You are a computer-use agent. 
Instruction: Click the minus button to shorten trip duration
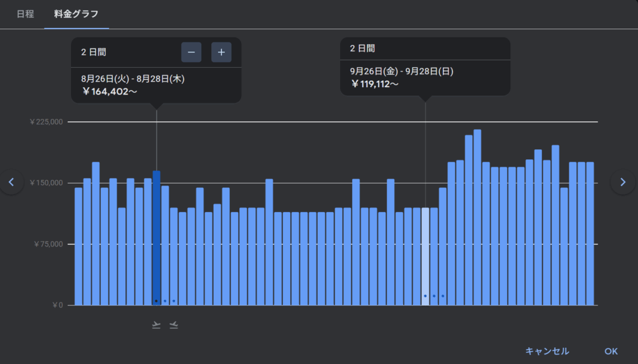pyautogui.click(x=191, y=52)
